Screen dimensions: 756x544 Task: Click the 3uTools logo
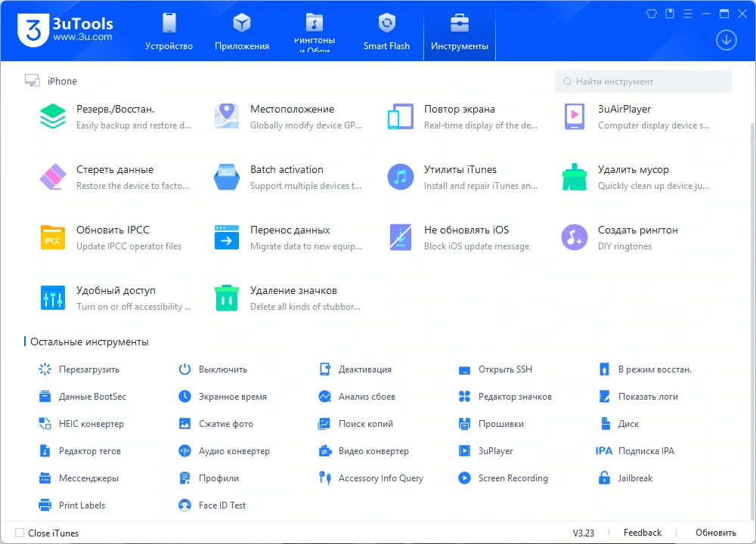coord(65,30)
